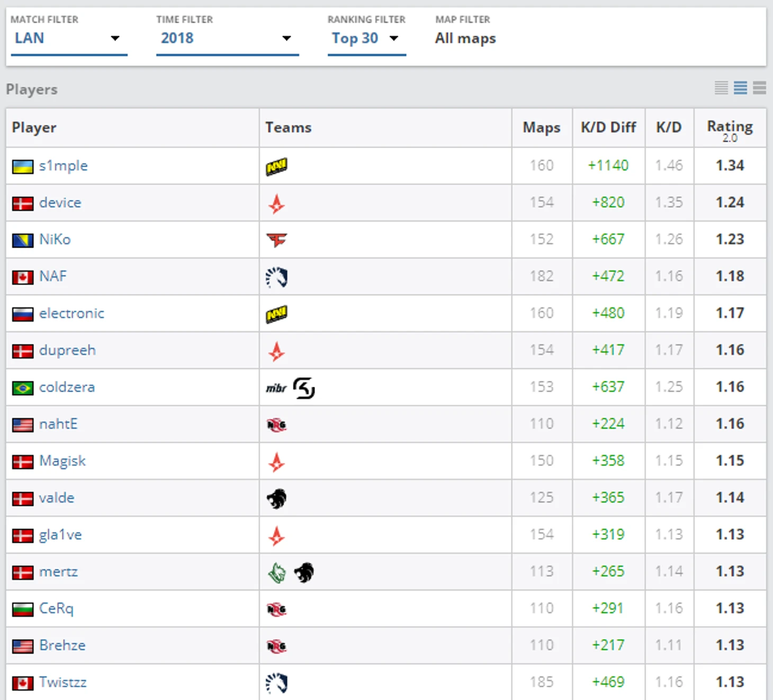The image size is (773, 700).
Task: Click the Rating 2.0 column header
Action: pyautogui.click(x=730, y=129)
